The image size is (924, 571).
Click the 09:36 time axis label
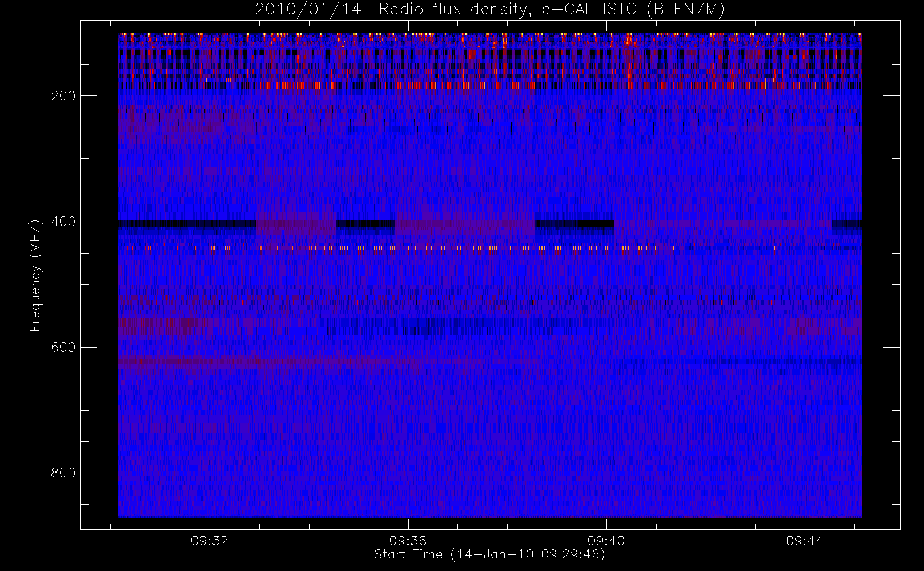coord(408,541)
